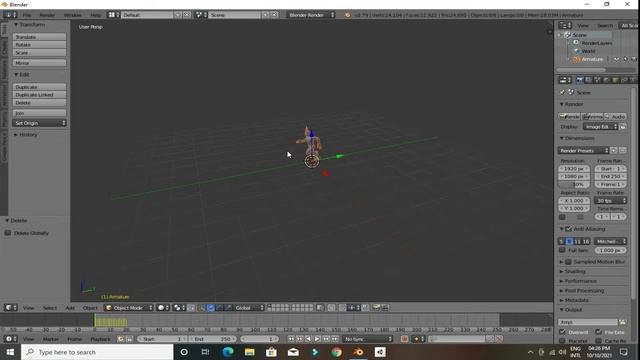Open the Help menu

(x=96, y=15)
